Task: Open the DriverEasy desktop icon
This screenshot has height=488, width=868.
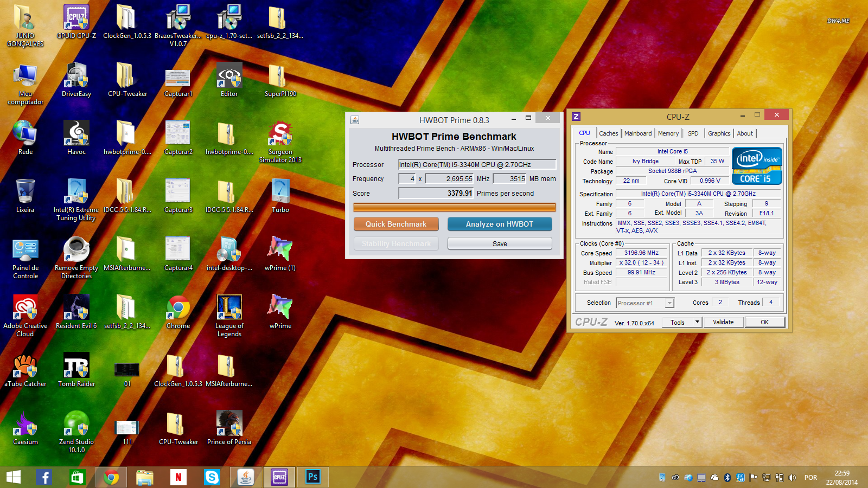Action: (x=76, y=80)
